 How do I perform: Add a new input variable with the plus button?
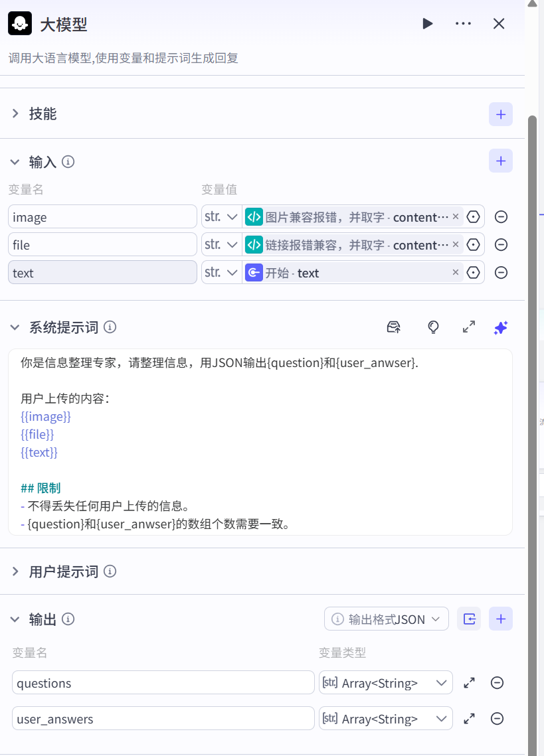500,161
